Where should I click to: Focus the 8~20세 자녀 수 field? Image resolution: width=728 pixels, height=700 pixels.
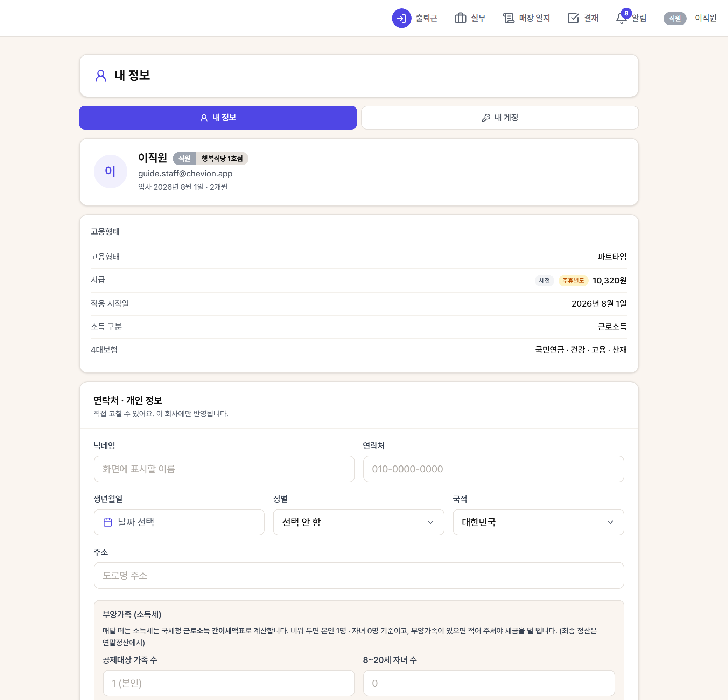tap(489, 683)
